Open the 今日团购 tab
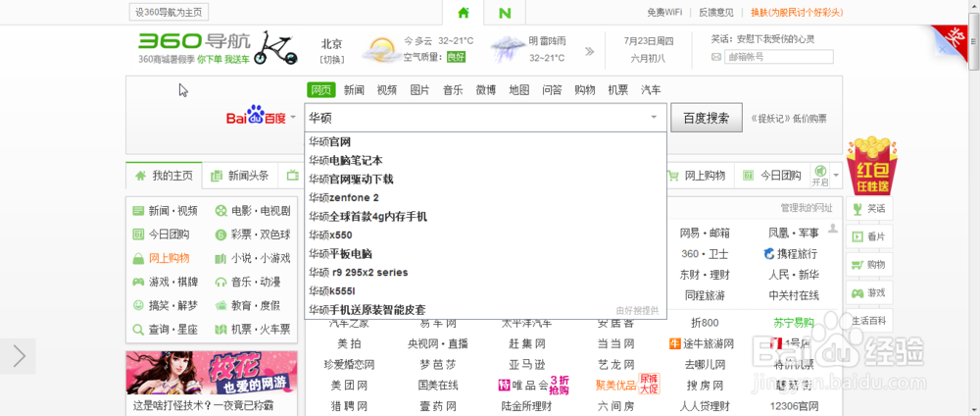Image resolution: width=980 pixels, height=416 pixels. (772, 176)
